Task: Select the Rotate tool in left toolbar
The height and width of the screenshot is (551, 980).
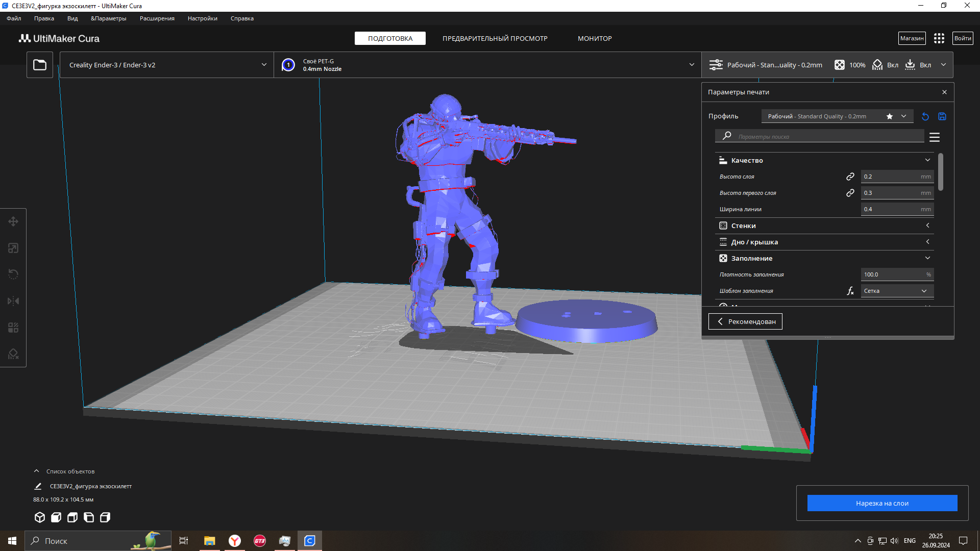Action: tap(13, 274)
